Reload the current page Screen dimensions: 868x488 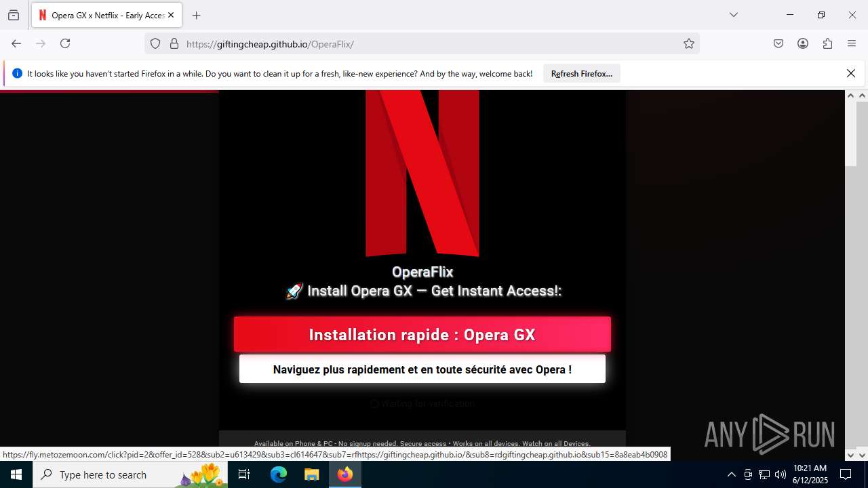[x=65, y=43]
